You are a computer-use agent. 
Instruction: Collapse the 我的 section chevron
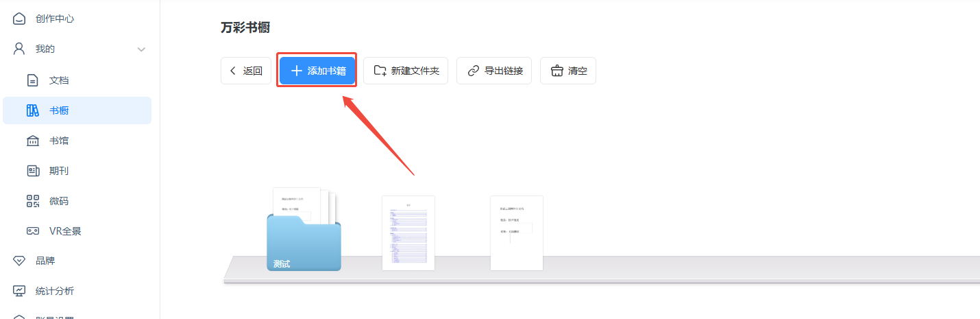[x=141, y=49]
